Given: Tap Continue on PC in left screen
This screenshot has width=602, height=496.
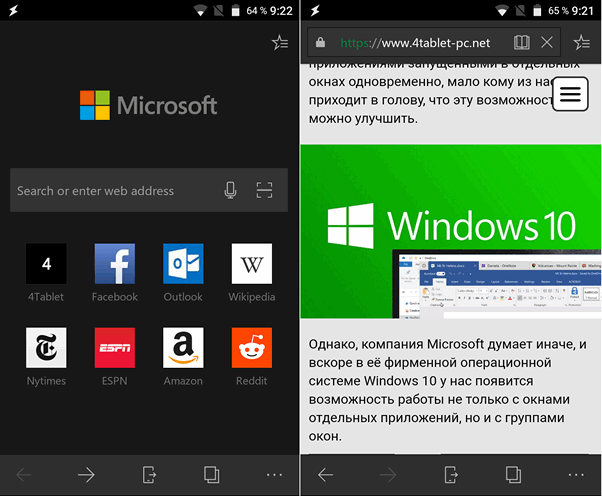Looking at the screenshot, I should coord(149,475).
